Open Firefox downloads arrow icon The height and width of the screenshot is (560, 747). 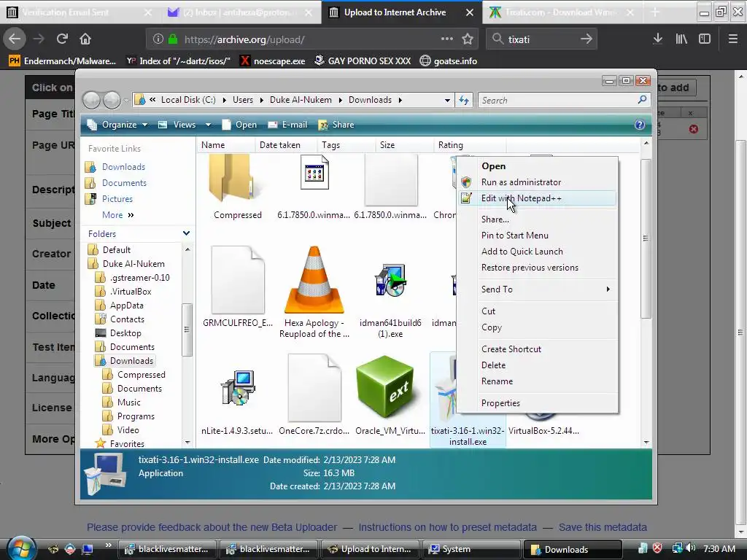click(x=657, y=39)
